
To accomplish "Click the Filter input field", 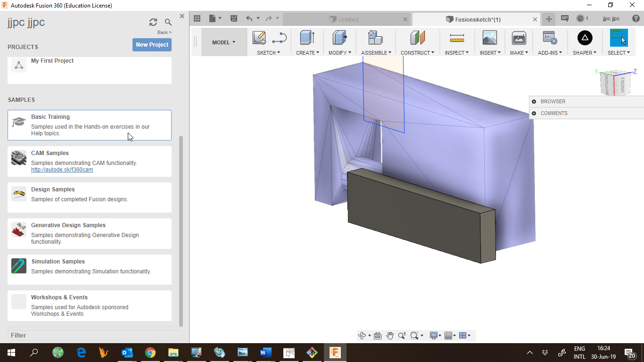I will click(95, 336).
